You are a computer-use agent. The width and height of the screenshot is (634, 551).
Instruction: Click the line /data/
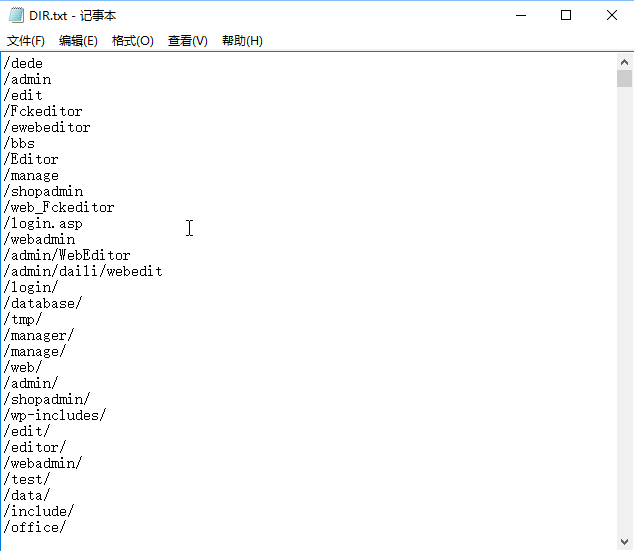point(27,496)
